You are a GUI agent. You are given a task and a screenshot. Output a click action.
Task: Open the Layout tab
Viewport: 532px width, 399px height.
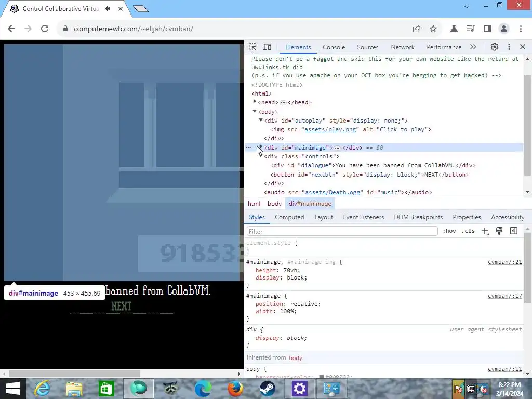(324, 217)
